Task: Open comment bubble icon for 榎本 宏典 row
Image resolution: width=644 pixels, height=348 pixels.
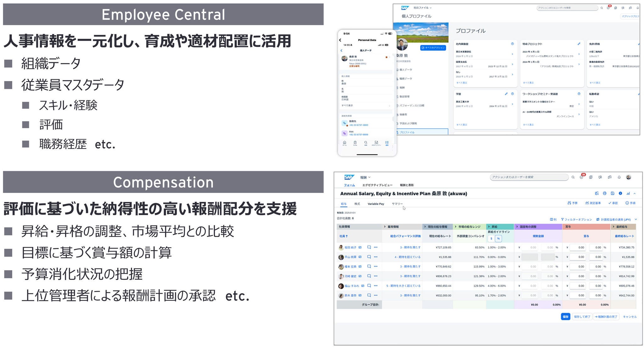Action: 369,267
